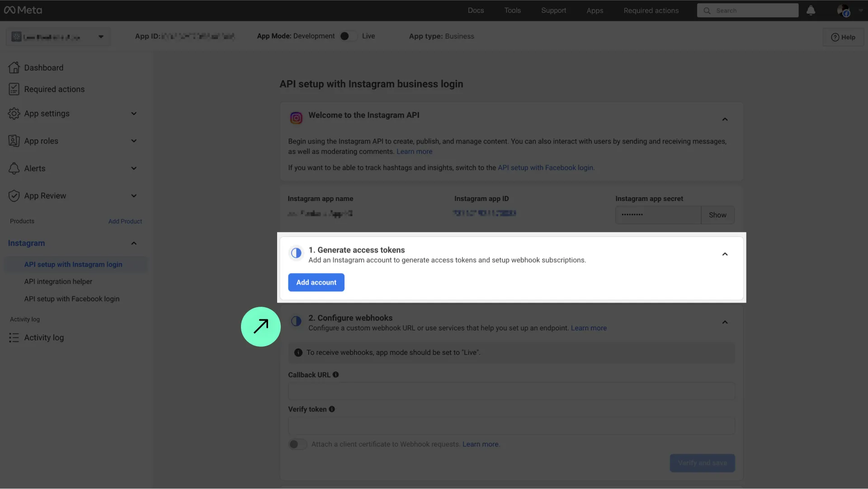Image resolution: width=868 pixels, height=489 pixels.
Task: Click the Callback URL input field
Action: coord(511,391)
